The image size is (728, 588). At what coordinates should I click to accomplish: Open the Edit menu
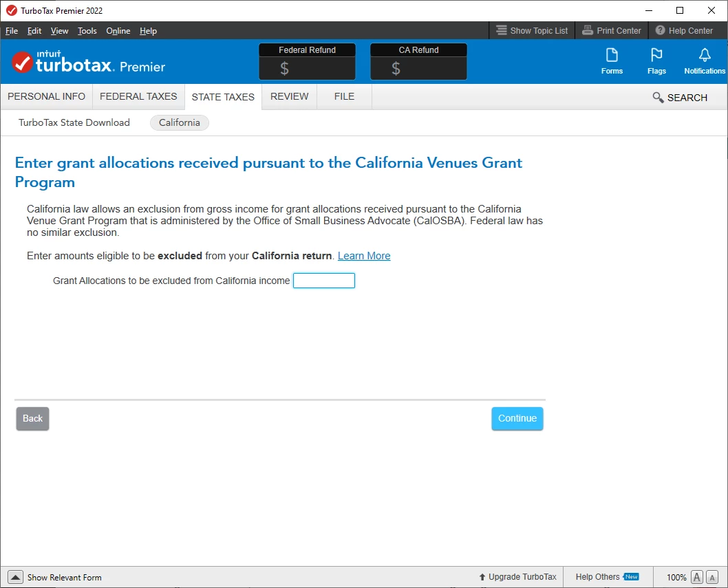tap(34, 31)
